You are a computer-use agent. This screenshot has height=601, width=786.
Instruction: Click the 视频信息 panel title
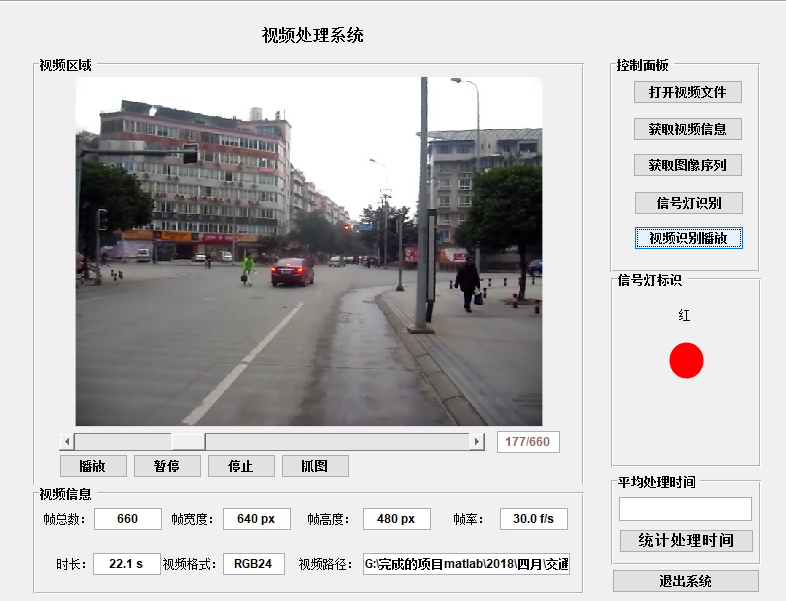65,494
